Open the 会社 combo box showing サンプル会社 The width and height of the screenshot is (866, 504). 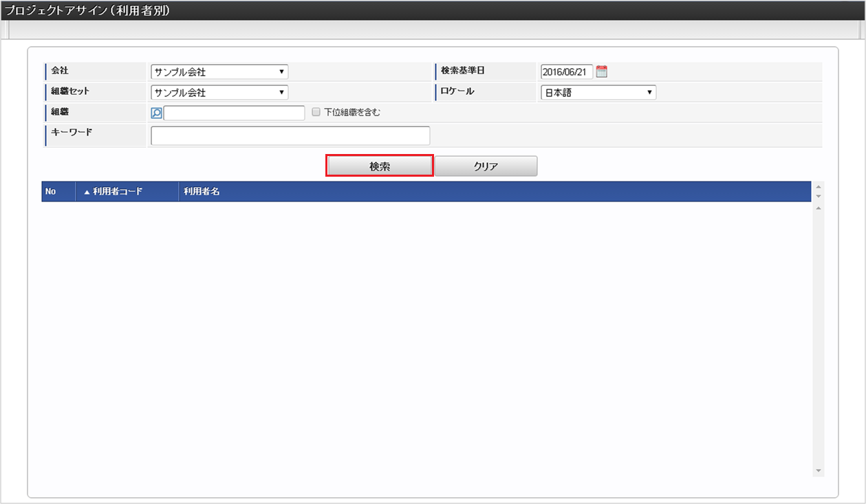(x=219, y=71)
